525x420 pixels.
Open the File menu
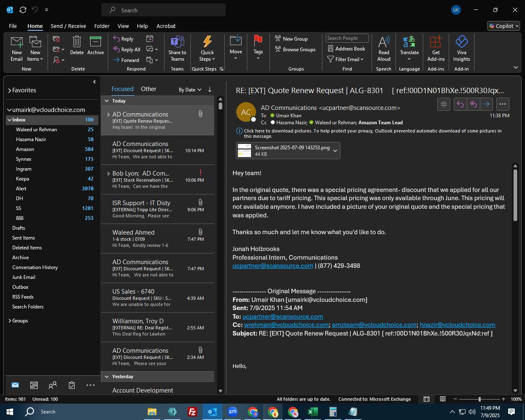(x=13, y=26)
